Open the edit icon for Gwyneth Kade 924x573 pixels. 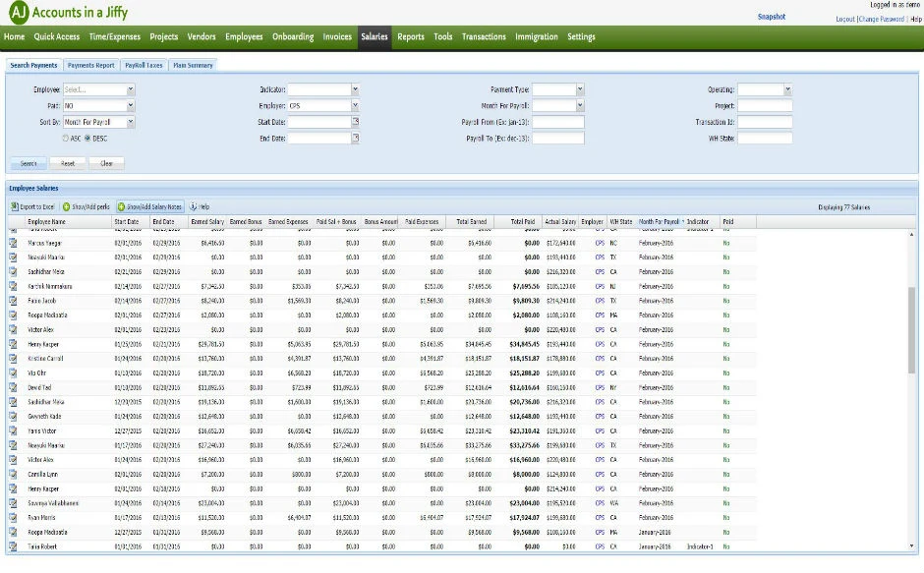point(13,416)
